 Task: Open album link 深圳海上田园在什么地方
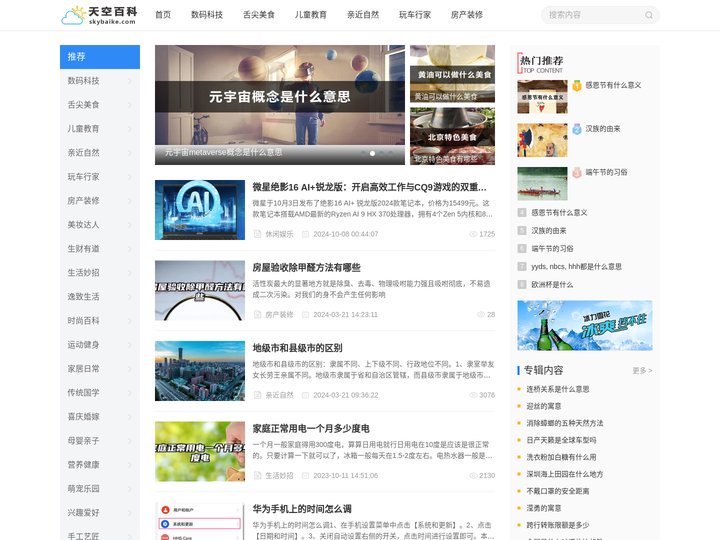tap(565, 474)
